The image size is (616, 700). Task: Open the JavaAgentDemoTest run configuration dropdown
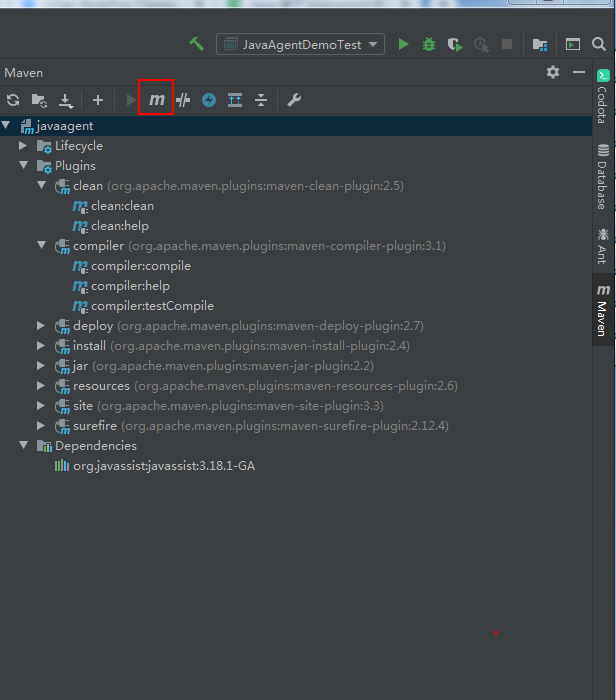[x=300, y=44]
